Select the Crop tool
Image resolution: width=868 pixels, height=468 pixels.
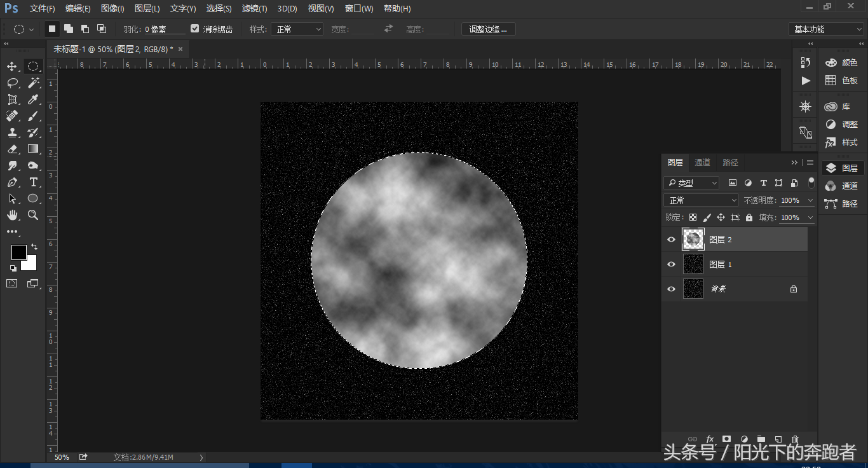12,100
